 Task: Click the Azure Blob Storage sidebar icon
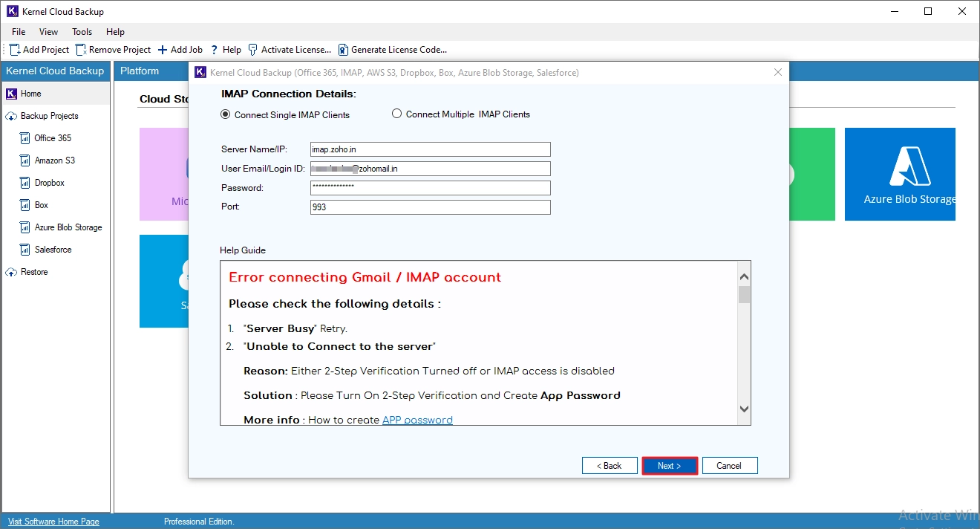click(x=26, y=227)
